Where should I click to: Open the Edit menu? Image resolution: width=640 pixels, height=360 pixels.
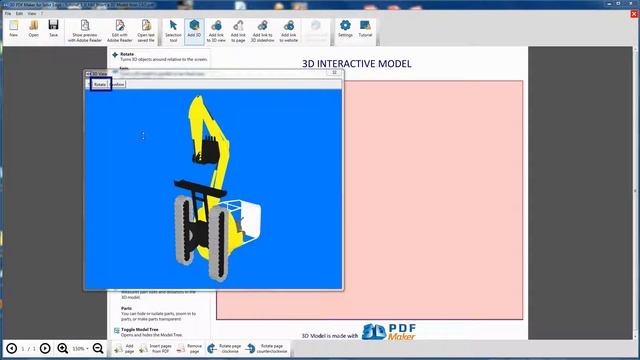19,13
